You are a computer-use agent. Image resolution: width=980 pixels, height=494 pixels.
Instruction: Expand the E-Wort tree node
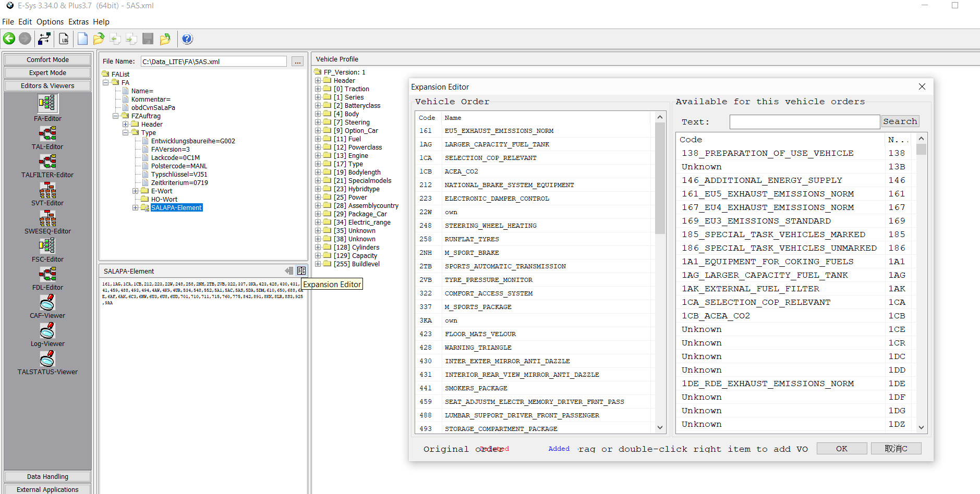coord(135,191)
